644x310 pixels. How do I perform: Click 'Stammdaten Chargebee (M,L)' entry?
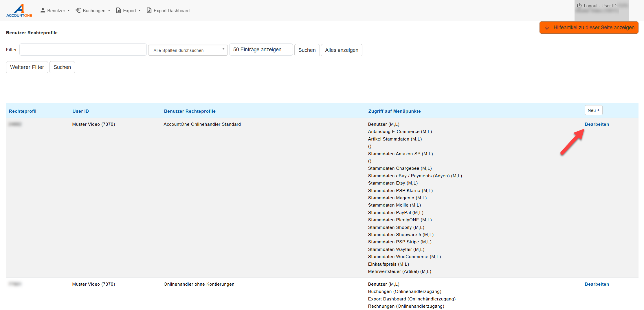[x=400, y=168]
